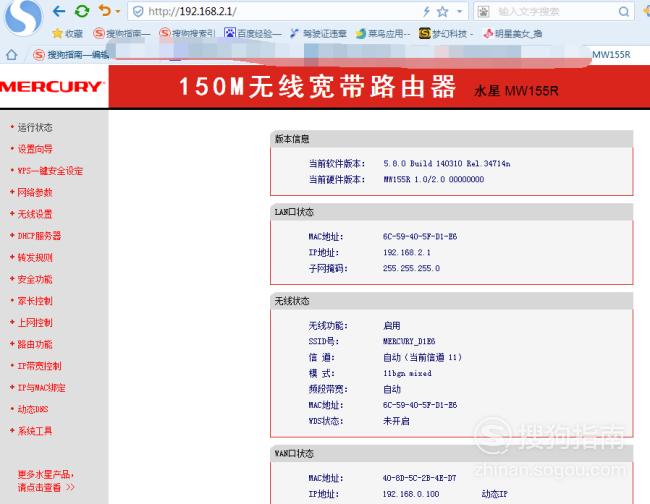This screenshot has height=504, width=650.
Task: Open the 搜狗搜索引 bookmark
Action: click(188, 34)
